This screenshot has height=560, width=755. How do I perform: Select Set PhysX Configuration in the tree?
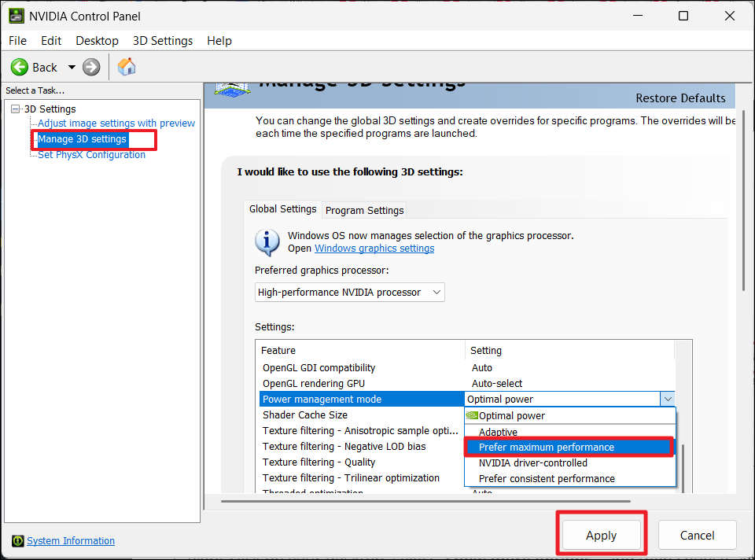[91, 155]
